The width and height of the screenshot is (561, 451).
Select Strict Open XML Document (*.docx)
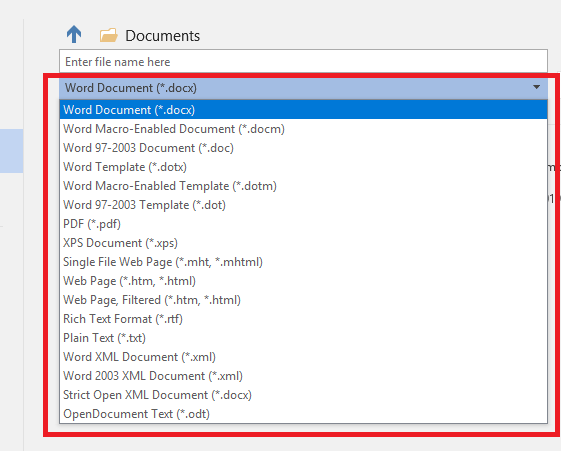[x=303, y=394]
